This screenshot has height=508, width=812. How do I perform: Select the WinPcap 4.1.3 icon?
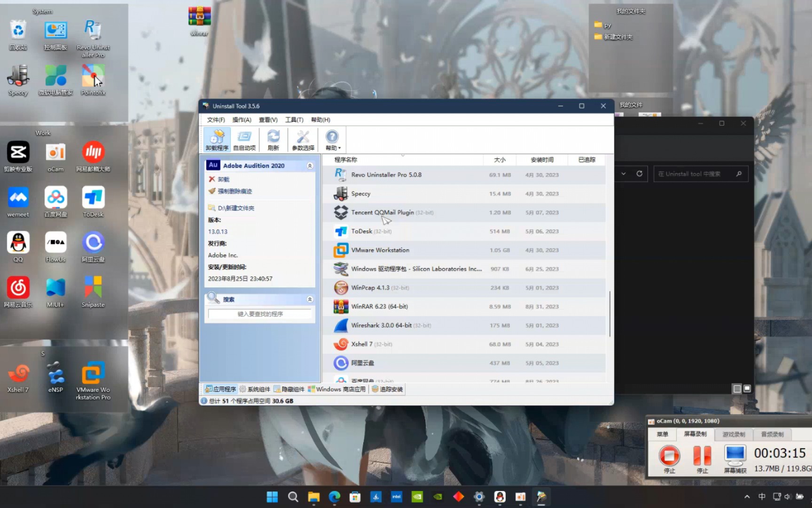pos(341,287)
